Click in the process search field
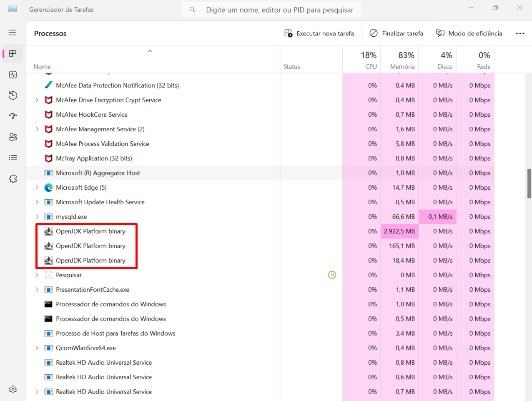 point(272,10)
